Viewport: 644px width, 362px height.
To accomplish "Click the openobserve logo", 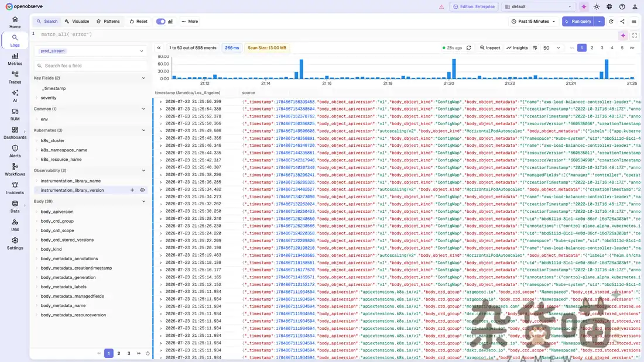I will [24, 6].
